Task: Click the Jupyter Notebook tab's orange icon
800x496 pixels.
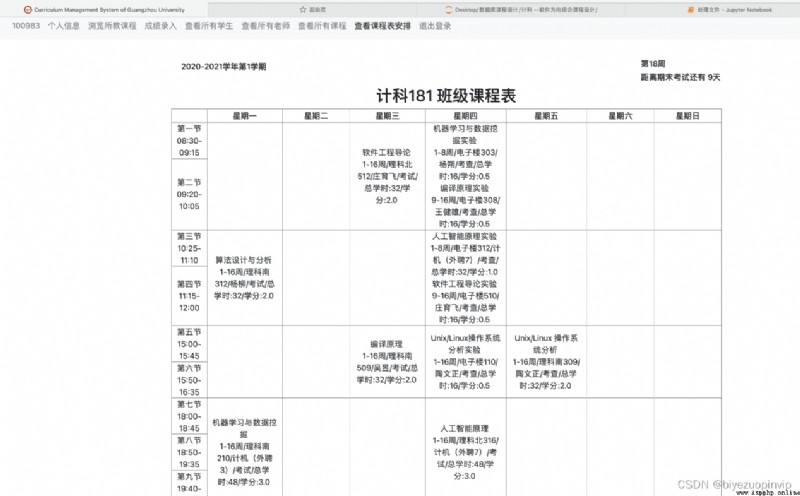Action: (x=691, y=10)
